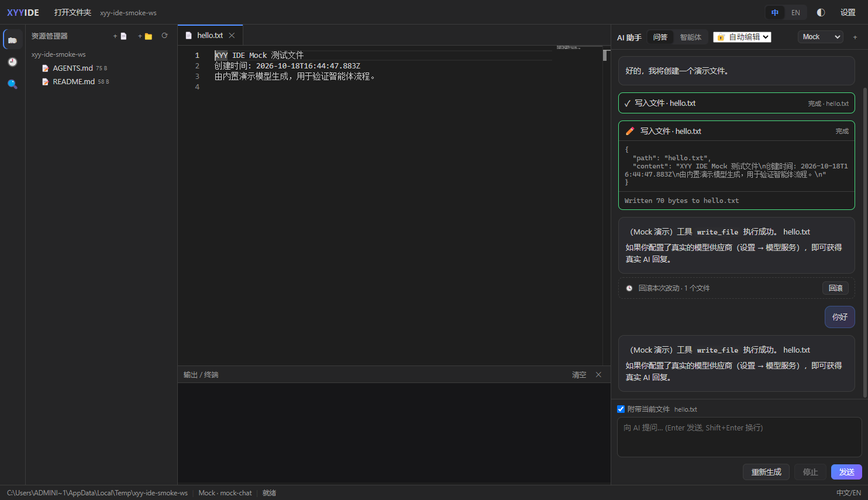Click the 停止 button

(810, 472)
